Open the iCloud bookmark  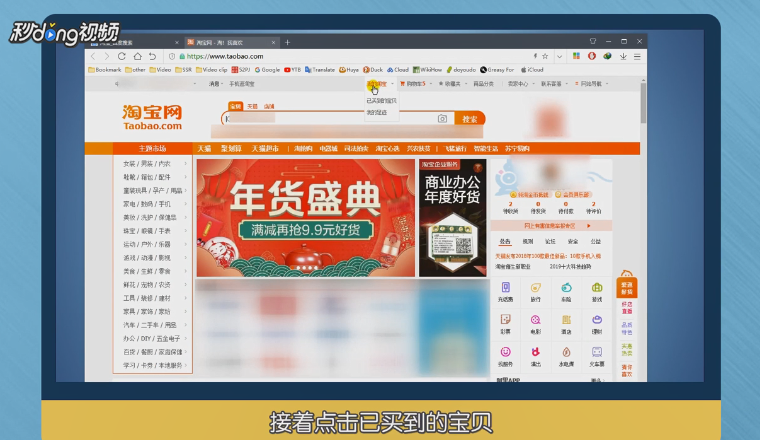coord(532,70)
